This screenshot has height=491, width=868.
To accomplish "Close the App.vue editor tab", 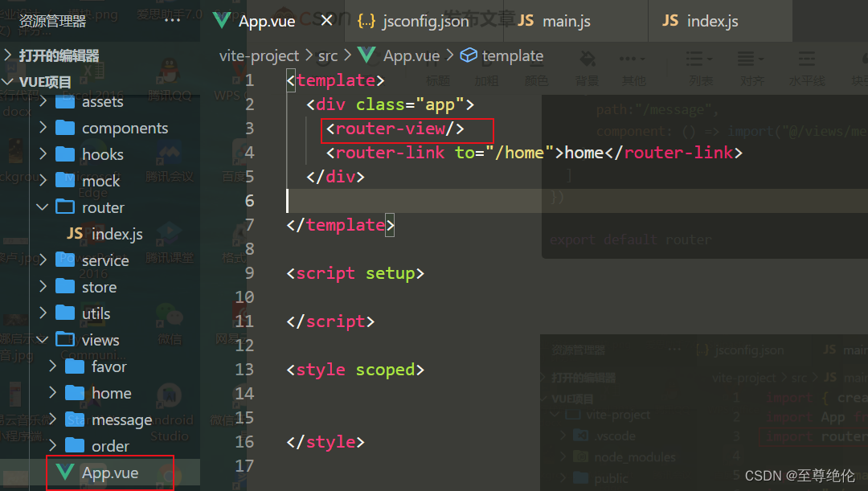I will pyautogui.click(x=326, y=20).
